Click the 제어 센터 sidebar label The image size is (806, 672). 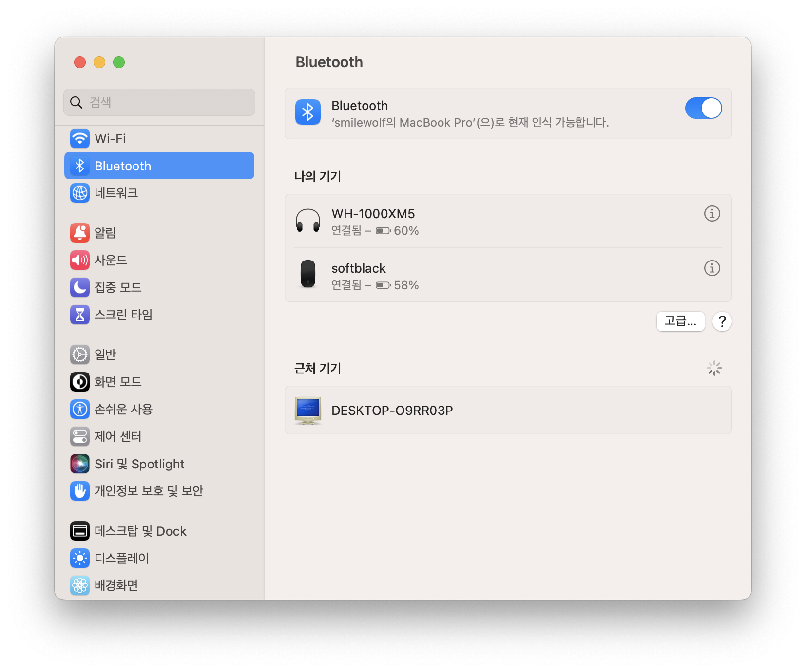click(x=118, y=436)
